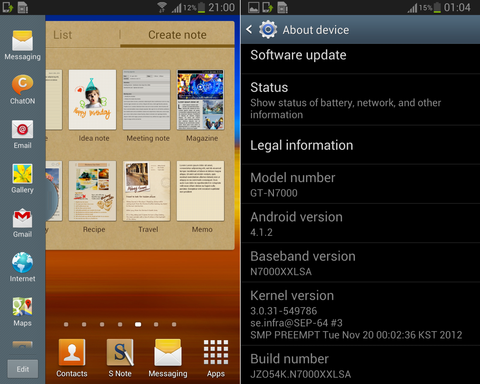Open the Apps drawer
Screen dimensions: 480x384
coord(216,358)
